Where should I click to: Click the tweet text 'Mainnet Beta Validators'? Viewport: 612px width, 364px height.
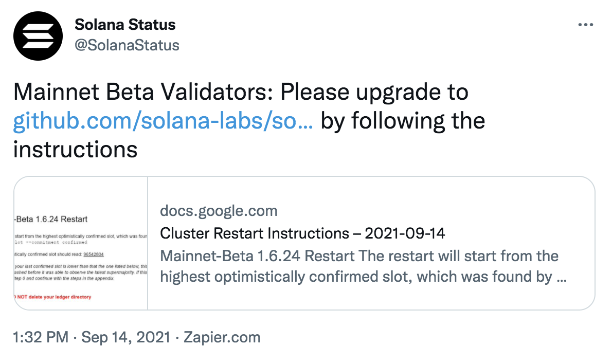[x=142, y=92]
